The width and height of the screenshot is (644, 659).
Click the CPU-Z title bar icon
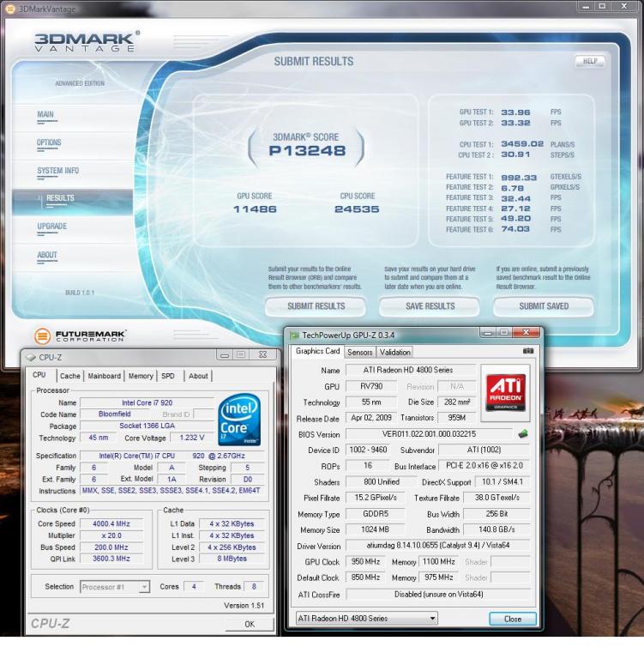31,357
